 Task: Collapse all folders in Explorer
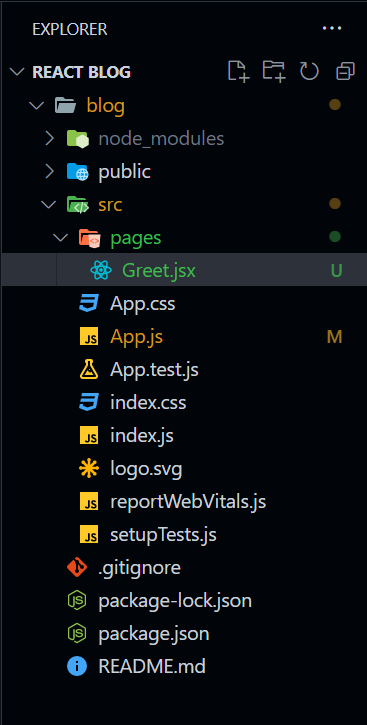pos(345,71)
